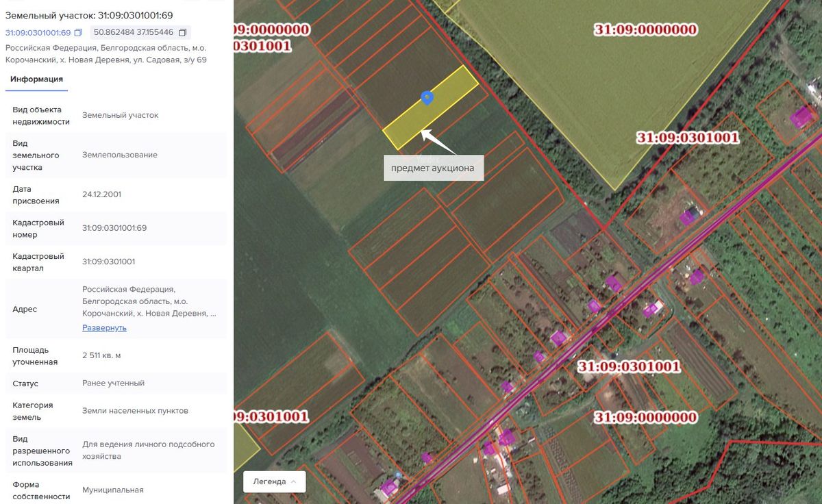Click the coordinates chip 50.862484 37.155446
822x504 pixels.
click(x=140, y=33)
